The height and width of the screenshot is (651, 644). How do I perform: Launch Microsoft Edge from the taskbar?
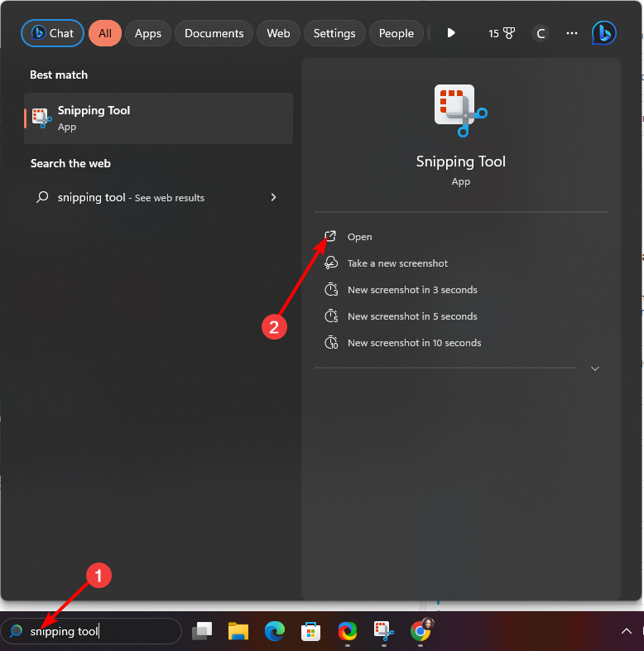(275, 631)
